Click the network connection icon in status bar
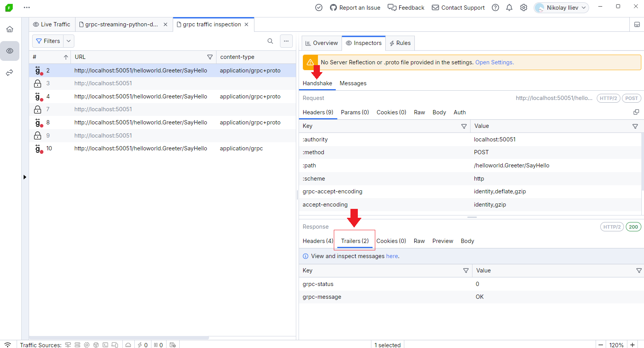 click(x=8, y=345)
